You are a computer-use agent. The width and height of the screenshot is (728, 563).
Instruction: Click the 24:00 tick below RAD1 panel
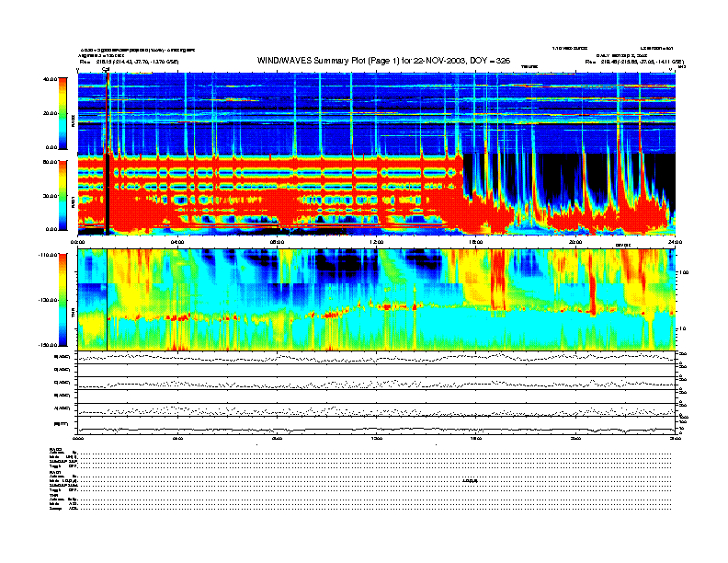[x=675, y=242]
